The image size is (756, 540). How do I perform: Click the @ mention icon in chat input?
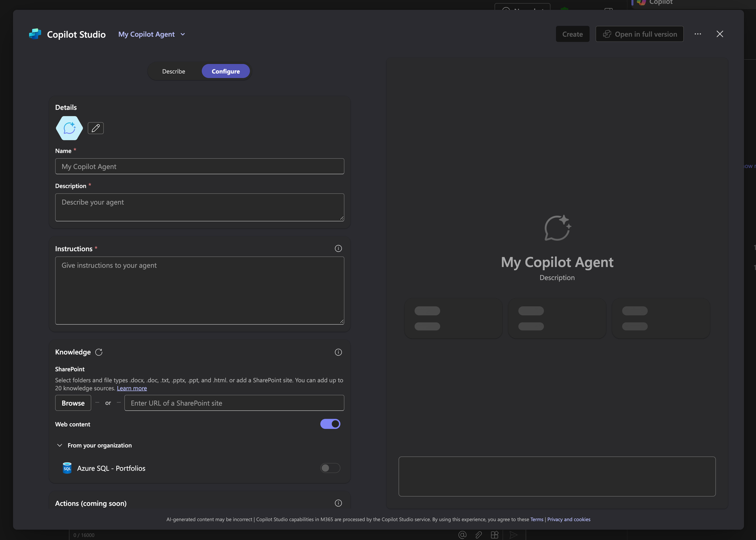[462, 534]
